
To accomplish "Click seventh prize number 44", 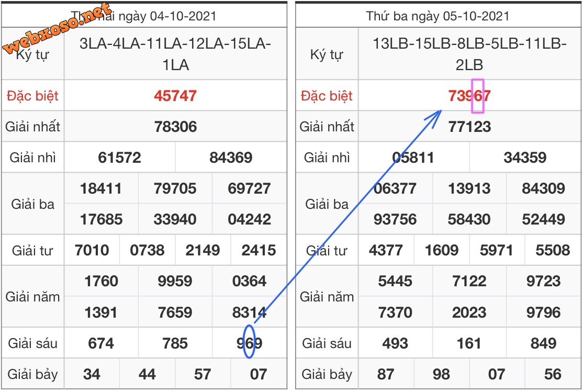I will point(147,374).
